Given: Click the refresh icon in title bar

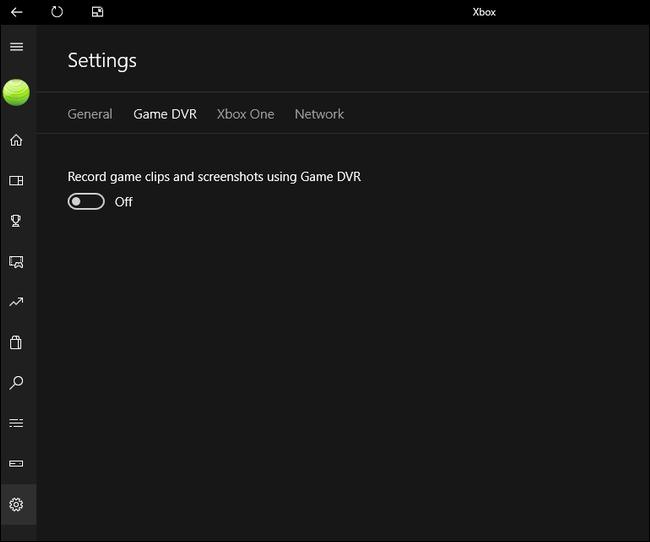Looking at the screenshot, I should (x=57, y=12).
